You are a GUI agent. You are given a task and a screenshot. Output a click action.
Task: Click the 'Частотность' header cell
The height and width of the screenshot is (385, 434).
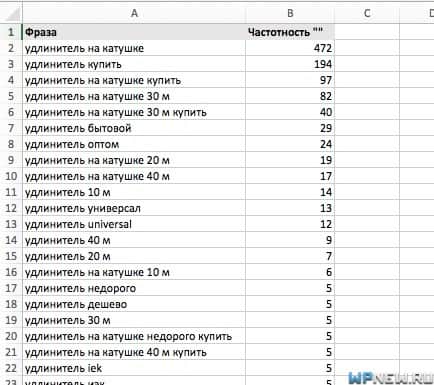point(290,32)
